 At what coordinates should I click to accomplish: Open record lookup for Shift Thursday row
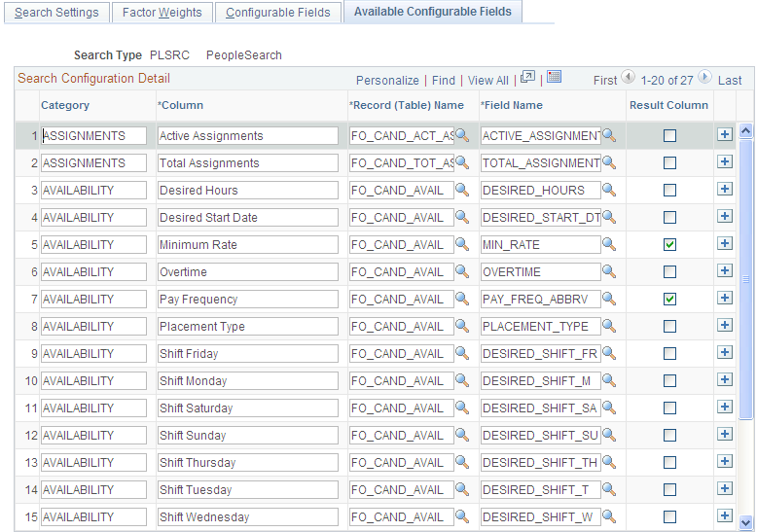click(462, 463)
